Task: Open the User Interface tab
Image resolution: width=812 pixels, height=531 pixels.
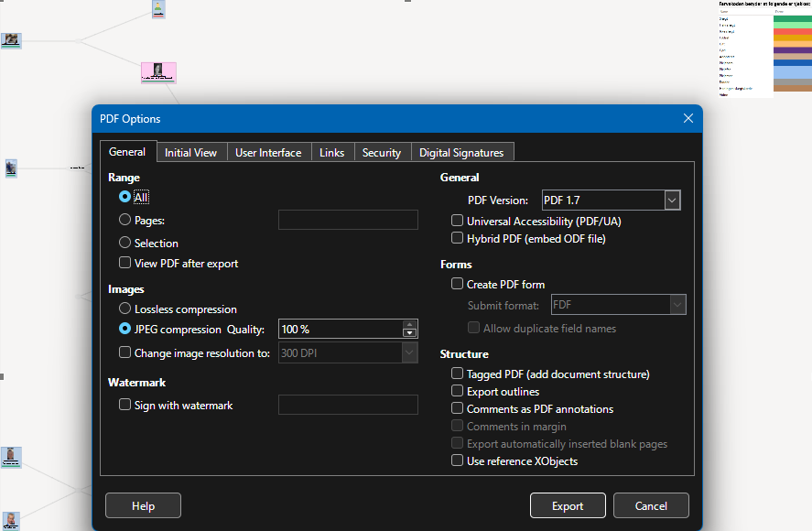Action: click(268, 152)
